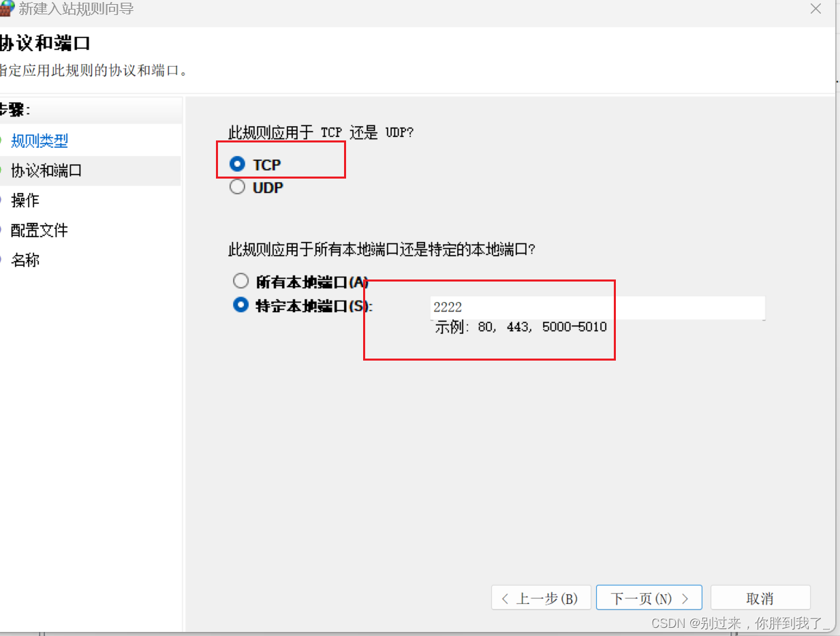Select the UDP radio button

tap(236, 187)
